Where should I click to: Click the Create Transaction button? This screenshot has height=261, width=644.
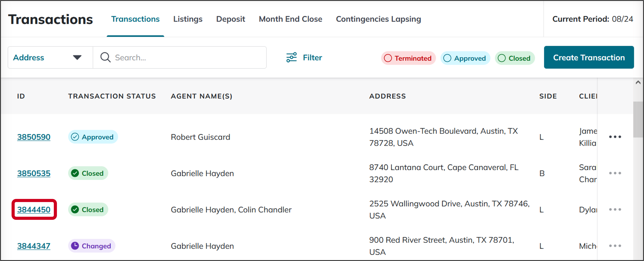coord(589,57)
